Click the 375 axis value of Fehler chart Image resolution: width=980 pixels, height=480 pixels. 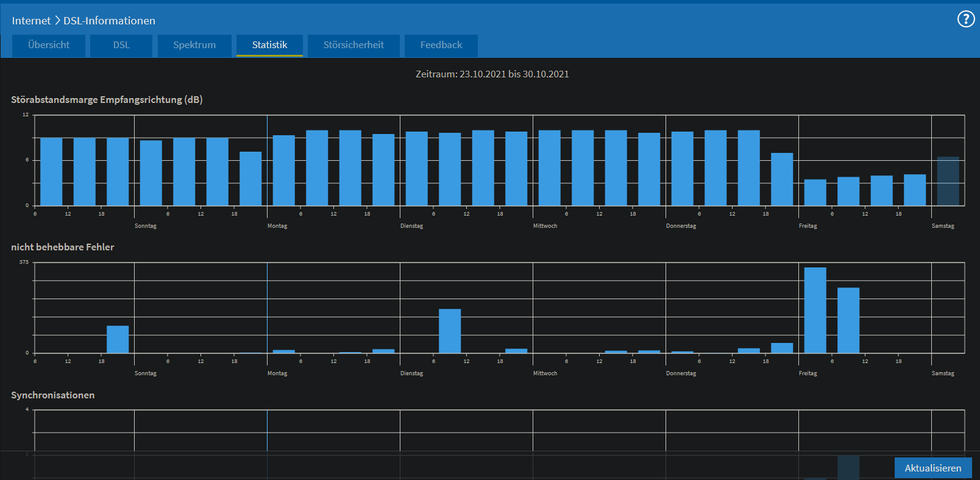pos(24,262)
